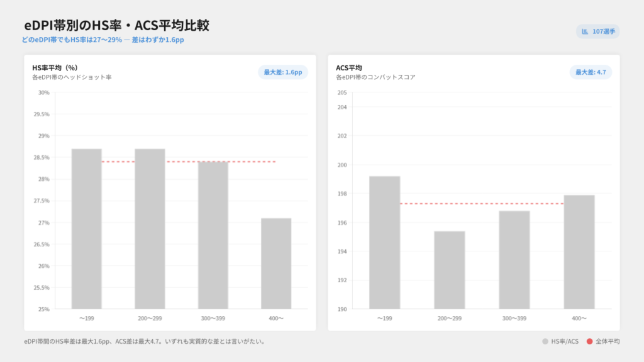Click the 300～399 bar in the ACS平均 chart
Viewport: 644px width, 362px height.
click(x=514, y=260)
